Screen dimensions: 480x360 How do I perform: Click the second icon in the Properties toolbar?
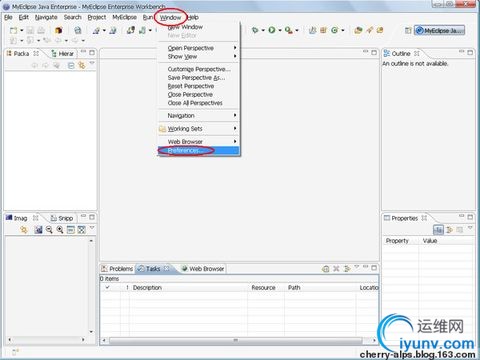tap(449, 229)
